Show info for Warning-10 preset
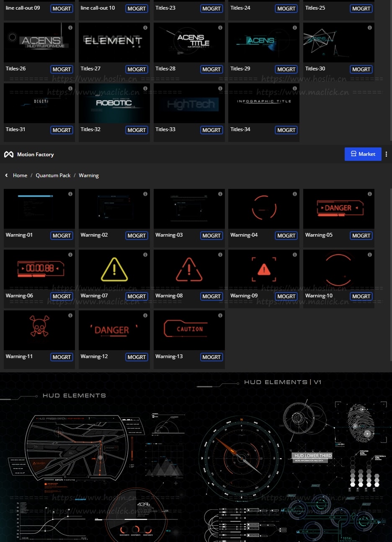Viewport: 392px width, 542px height. point(370,255)
